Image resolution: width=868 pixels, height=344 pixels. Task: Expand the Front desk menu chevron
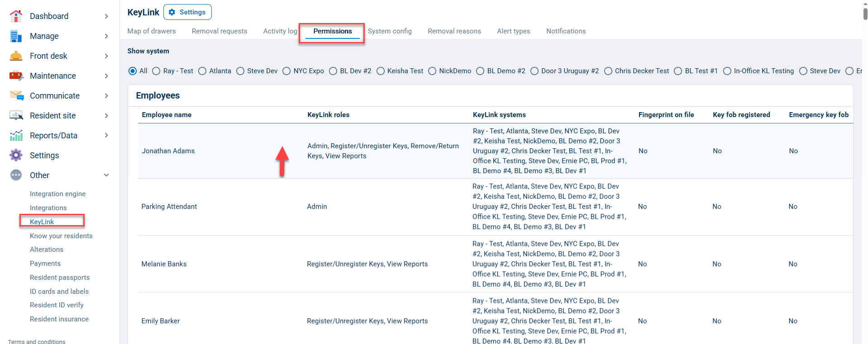coord(106,56)
